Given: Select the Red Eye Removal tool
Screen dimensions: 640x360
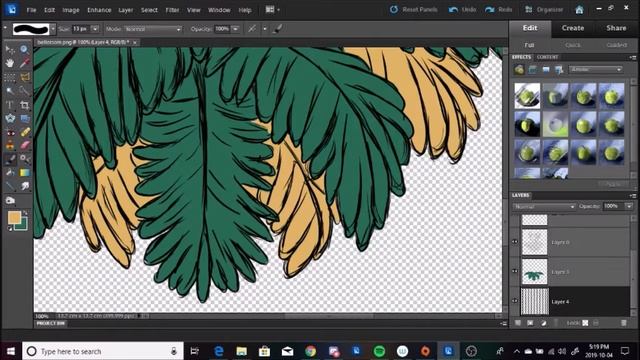Looking at the screenshot, I should pyautogui.click(x=10, y=133).
